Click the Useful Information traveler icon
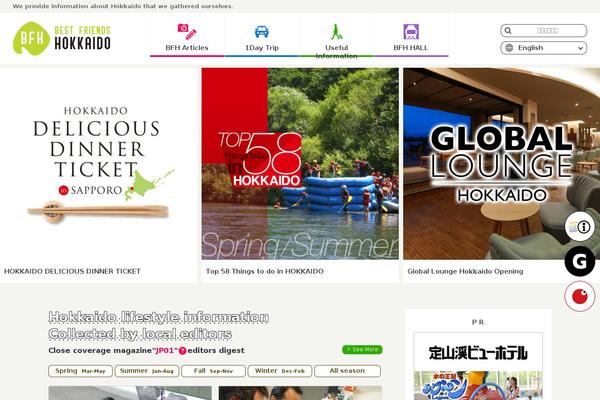The height and width of the screenshot is (400, 600). (x=336, y=32)
